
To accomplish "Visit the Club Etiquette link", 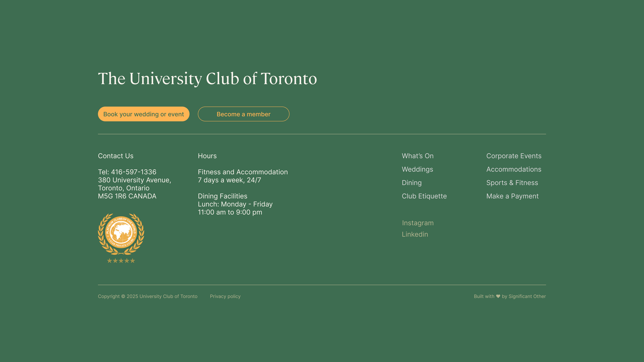I will click(x=424, y=196).
